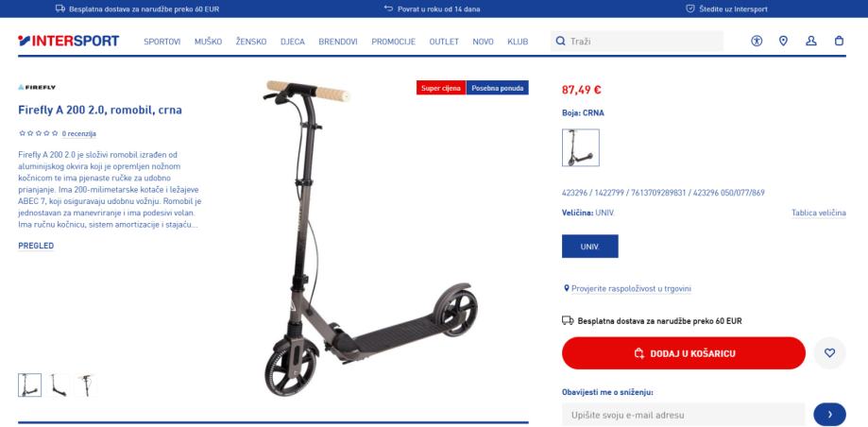View the second scooter thumbnail image
868x427 pixels.
pyautogui.click(x=58, y=384)
